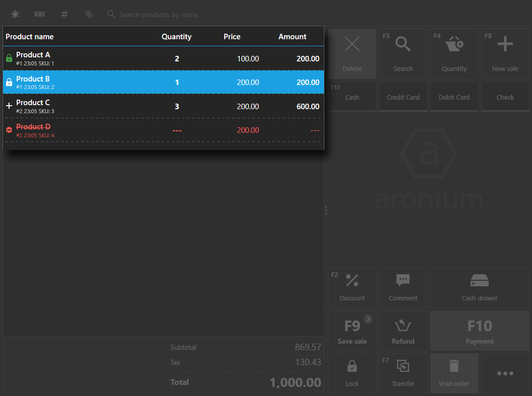Apply a Discount to the order

[x=352, y=288]
